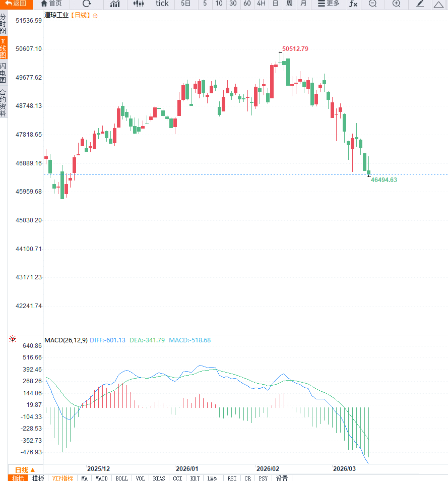Click the MACD:-518.68 value
Viewport: 448px width, 481px height.
coord(190,340)
